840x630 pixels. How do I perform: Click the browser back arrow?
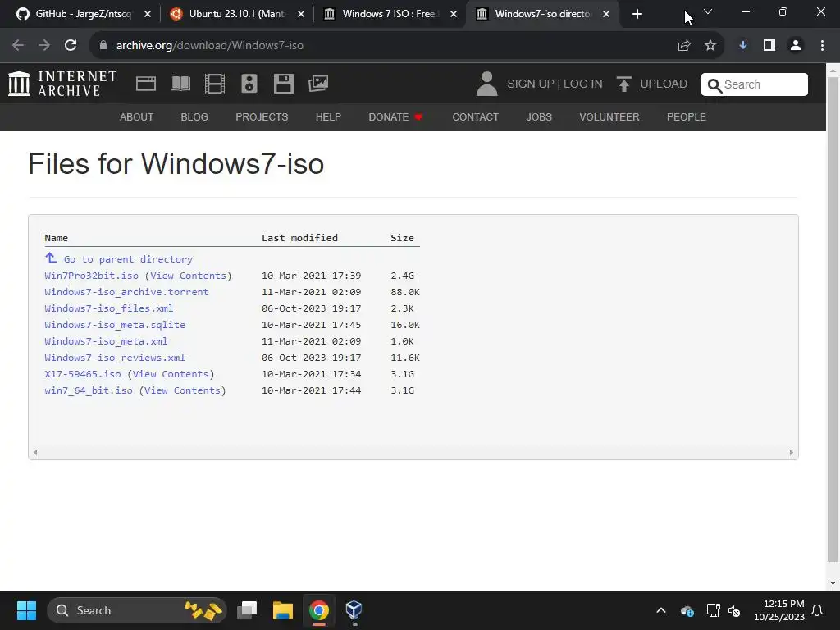(x=18, y=46)
